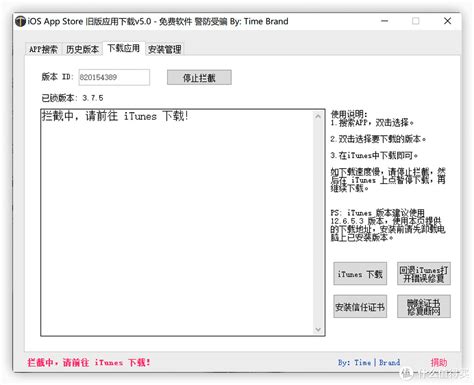
Task: Focus the 版本 ID input field
Action: point(114,77)
